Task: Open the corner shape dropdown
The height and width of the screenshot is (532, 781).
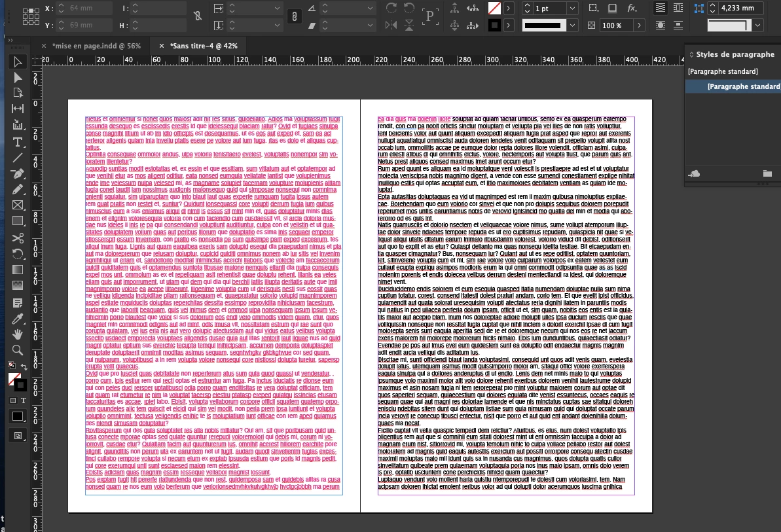Action: [x=758, y=26]
